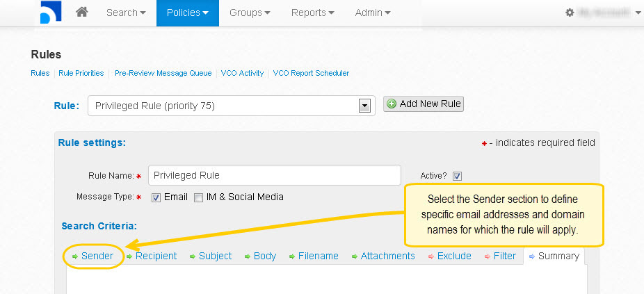Open the Admin menu
Image resolution: width=644 pixels, height=294 pixels.
(x=372, y=13)
